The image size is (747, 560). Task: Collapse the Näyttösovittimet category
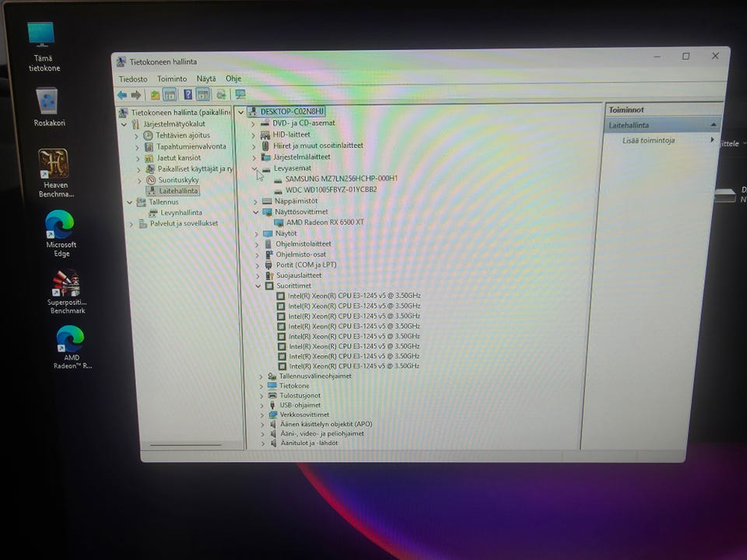(256, 212)
